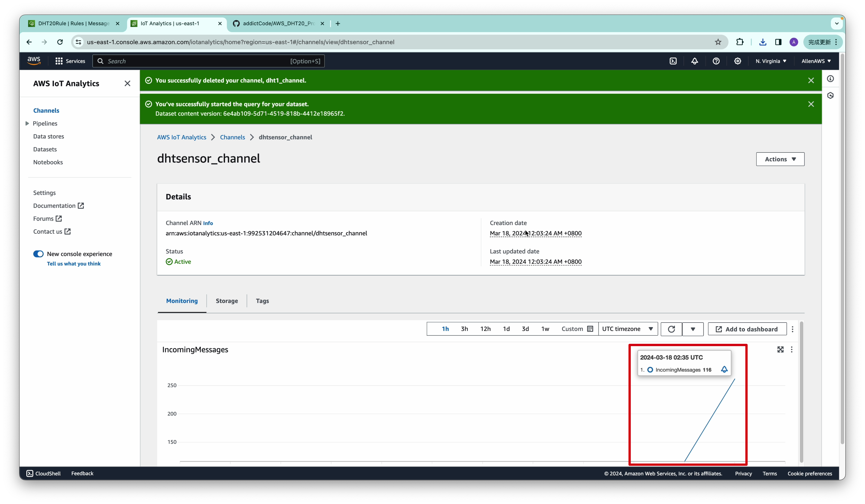Open a new browser tab

click(x=338, y=23)
